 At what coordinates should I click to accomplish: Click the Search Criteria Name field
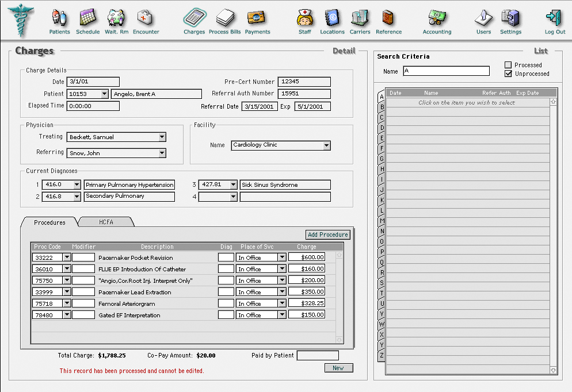[446, 71]
